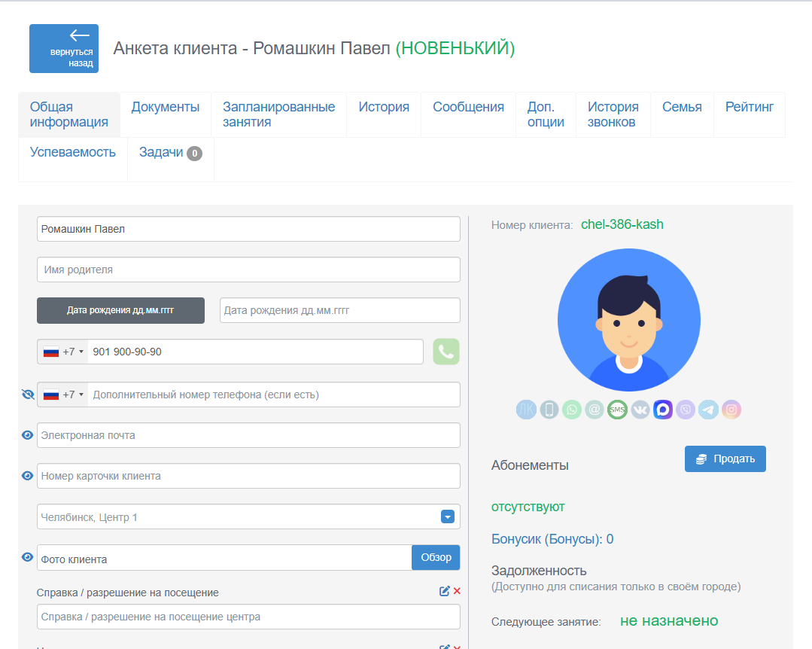Switch to the Документы tab
This screenshot has width=812, height=649.
tap(166, 107)
